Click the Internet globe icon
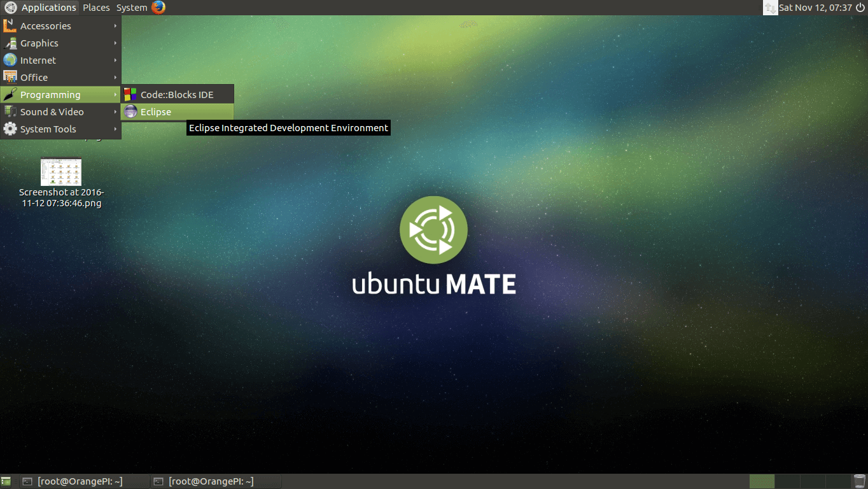 tap(10, 60)
